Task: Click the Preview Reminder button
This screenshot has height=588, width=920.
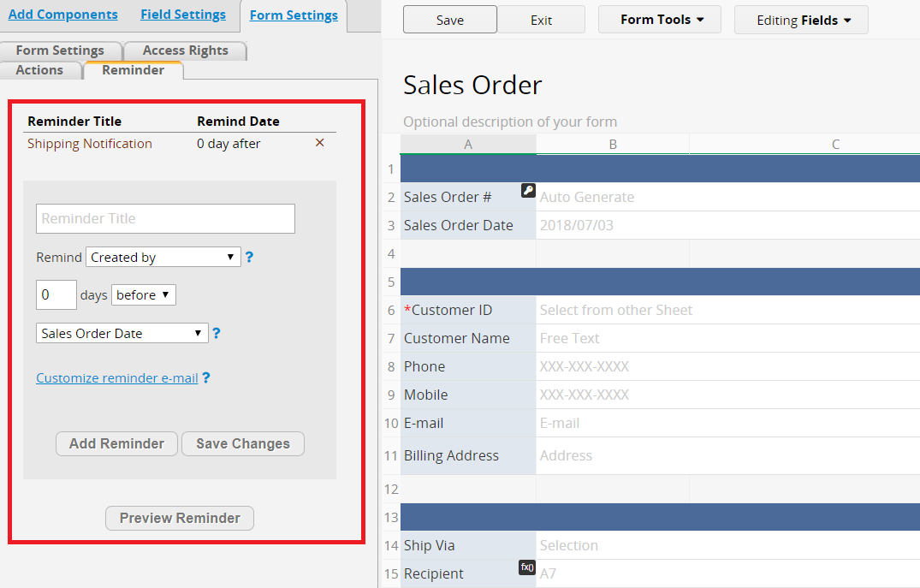Action: pyautogui.click(x=180, y=518)
